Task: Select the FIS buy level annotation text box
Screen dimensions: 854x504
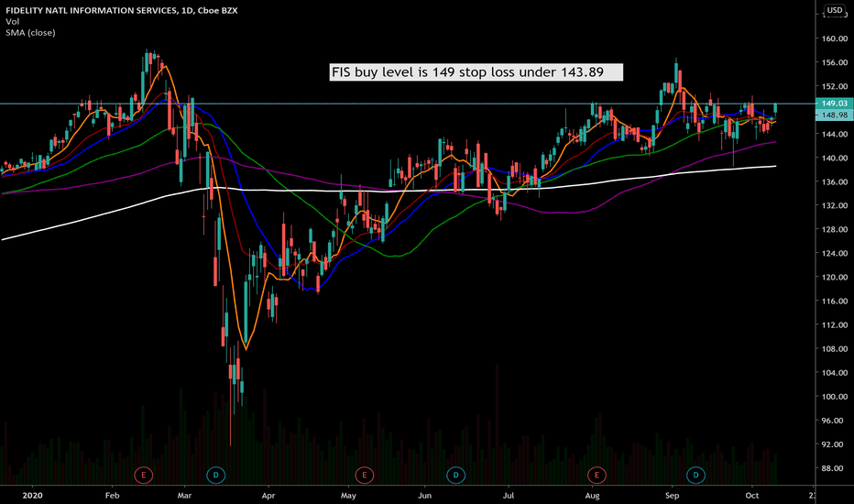Action: (476, 71)
